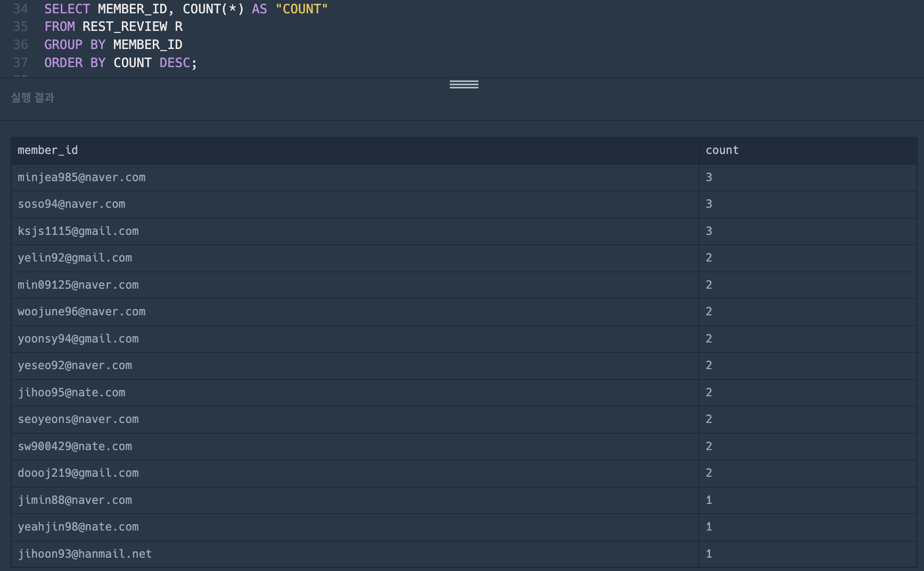Viewport: 924px width, 571px height.
Task: Click the jihoo95@nate.com cell
Action: coord(71,393)
